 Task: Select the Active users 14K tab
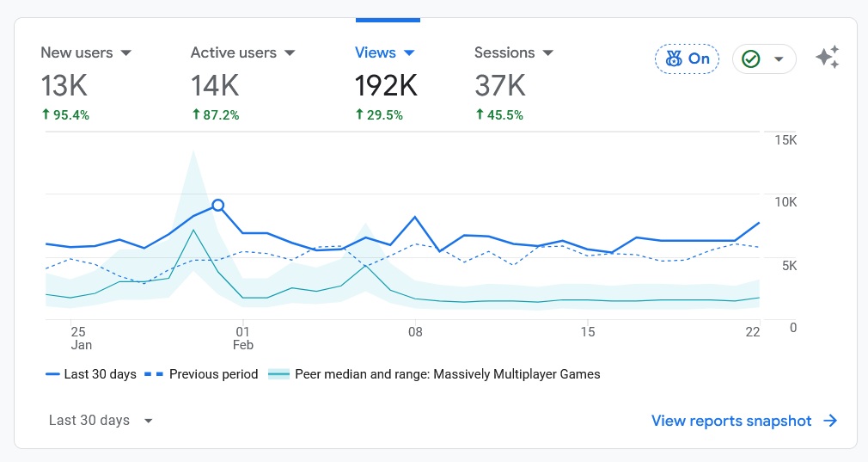point(215,85)
